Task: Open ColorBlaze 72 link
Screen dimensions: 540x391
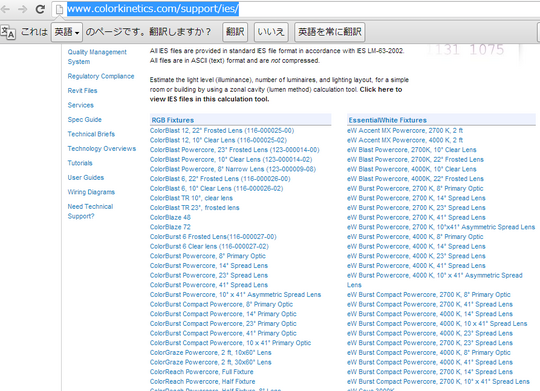Action: point(170,227)
